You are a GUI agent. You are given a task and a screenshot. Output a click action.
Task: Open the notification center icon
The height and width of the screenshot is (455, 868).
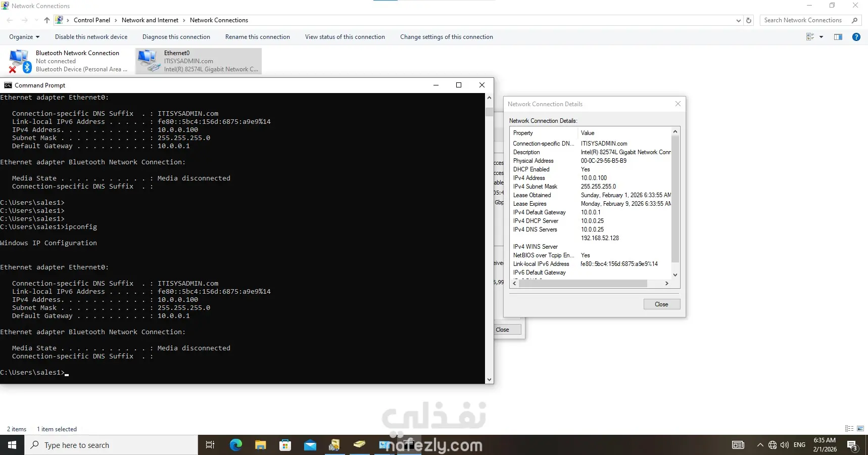853,445
